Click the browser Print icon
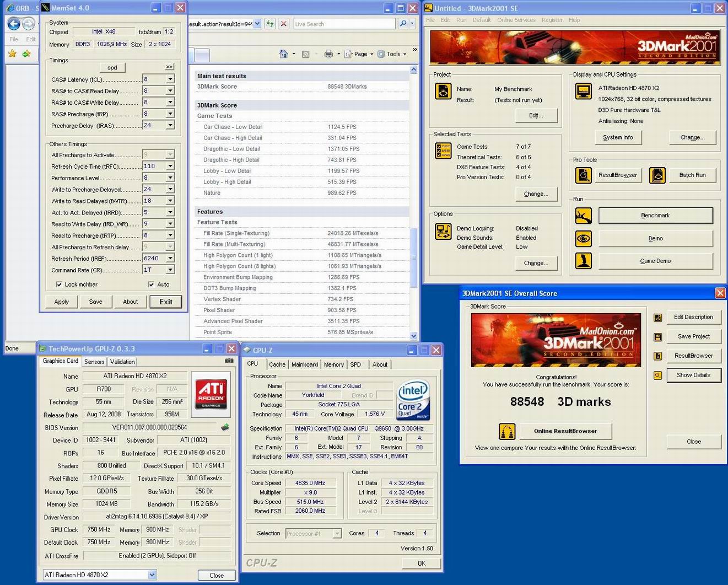Image resolution: width=728 pixels, height=585 pixels. pyautogui.click(x=328, y=54)
